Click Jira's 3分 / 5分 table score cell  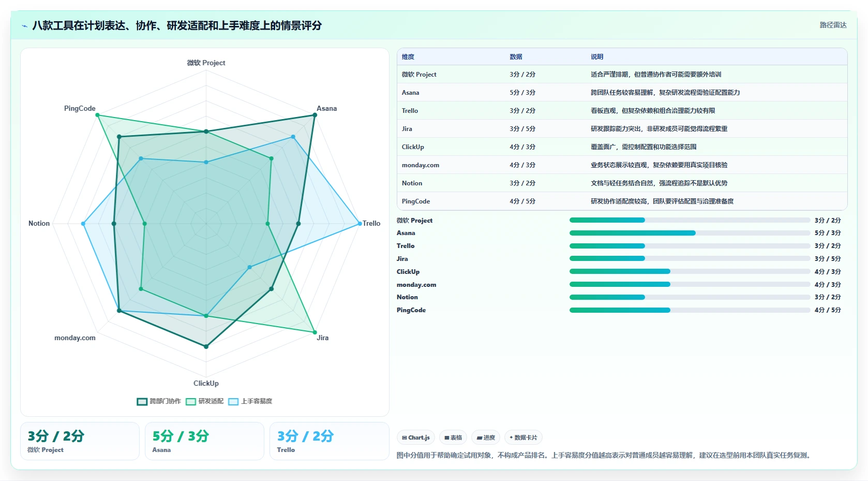[522, 129]
